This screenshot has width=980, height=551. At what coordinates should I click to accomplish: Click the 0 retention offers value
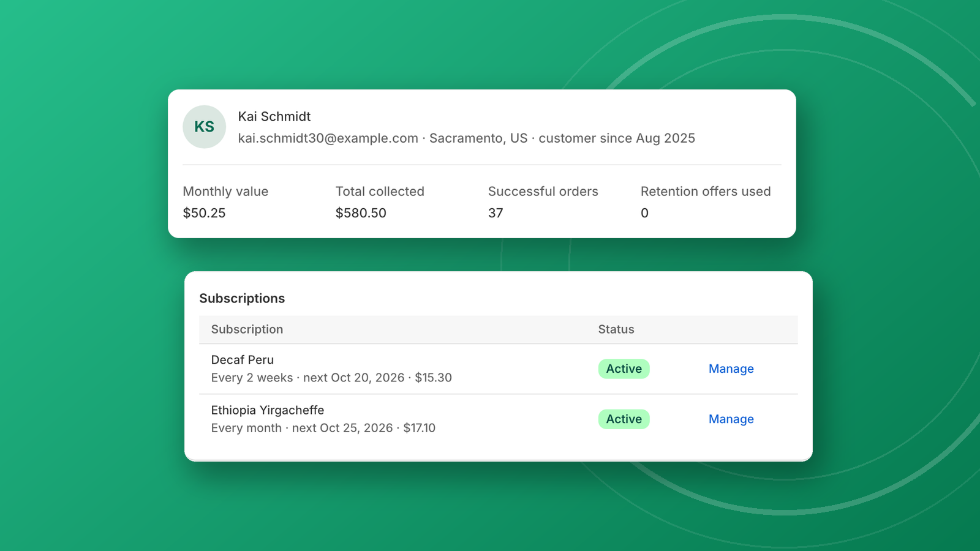point(644,213)
